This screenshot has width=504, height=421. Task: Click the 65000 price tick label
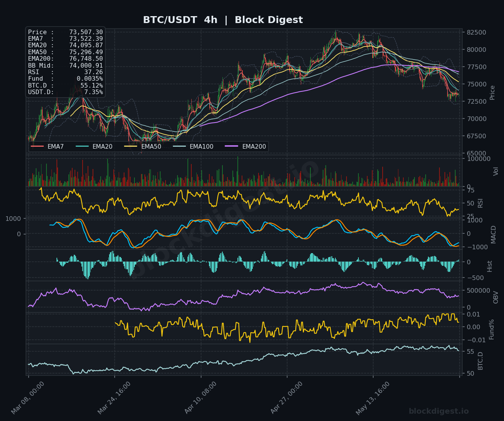coord(476,153)
